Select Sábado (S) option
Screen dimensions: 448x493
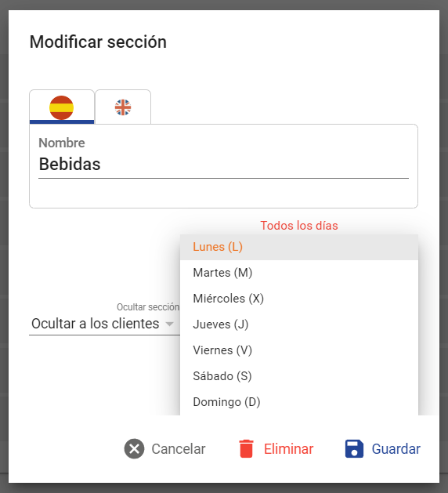click(x=299, y=376)
